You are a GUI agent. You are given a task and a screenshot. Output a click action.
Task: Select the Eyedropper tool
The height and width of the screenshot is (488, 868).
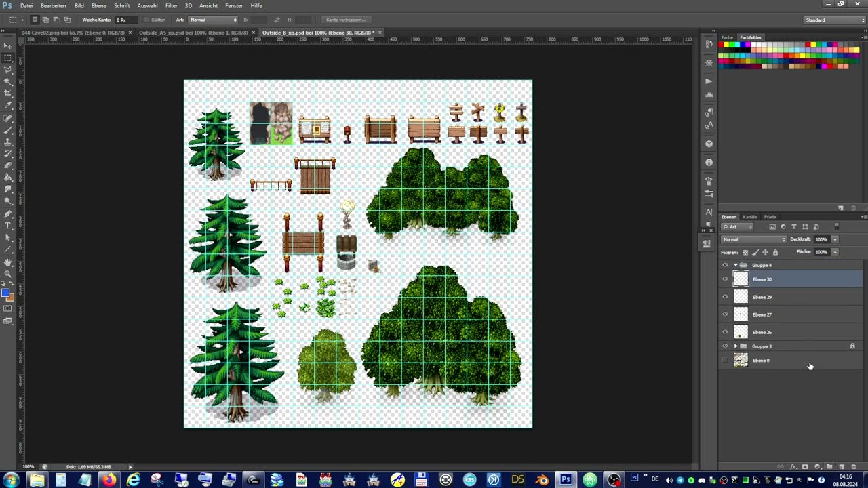coord(8,106)
